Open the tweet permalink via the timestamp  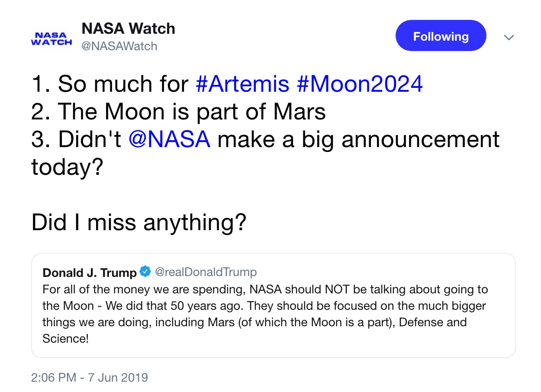pyautogui.click(x=90, y=377)
